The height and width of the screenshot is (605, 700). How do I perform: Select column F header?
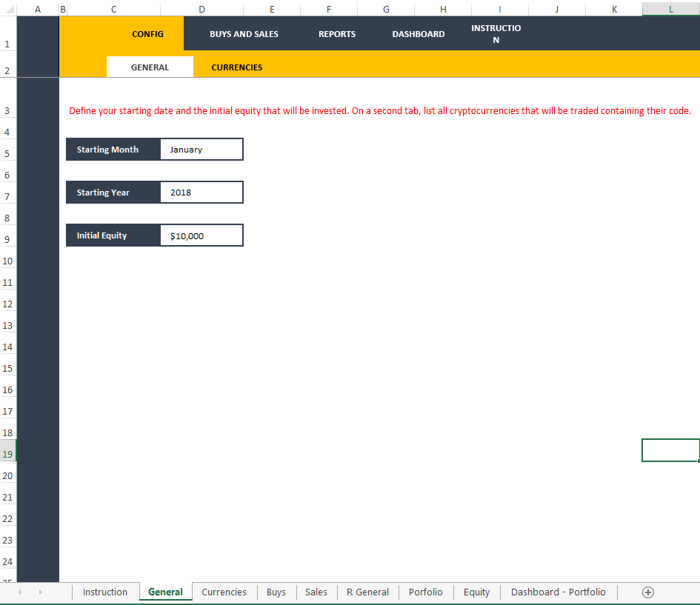pos(329,9)
